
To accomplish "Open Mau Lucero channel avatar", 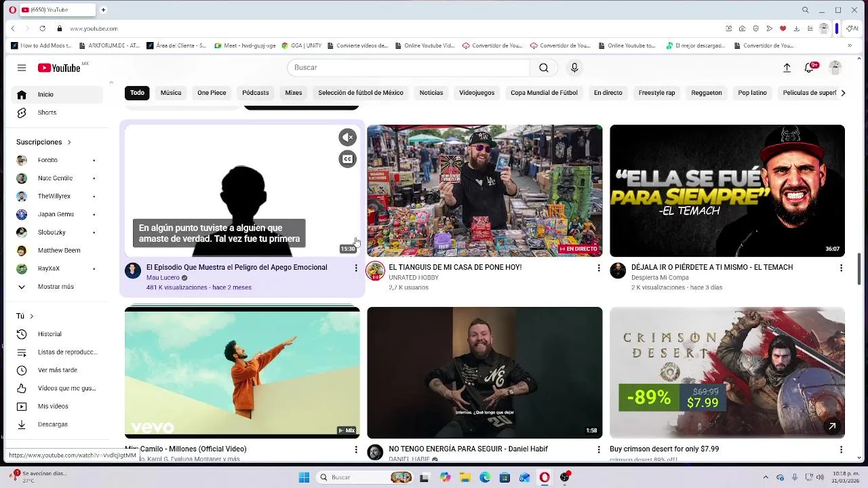I will tap(133, 271).
